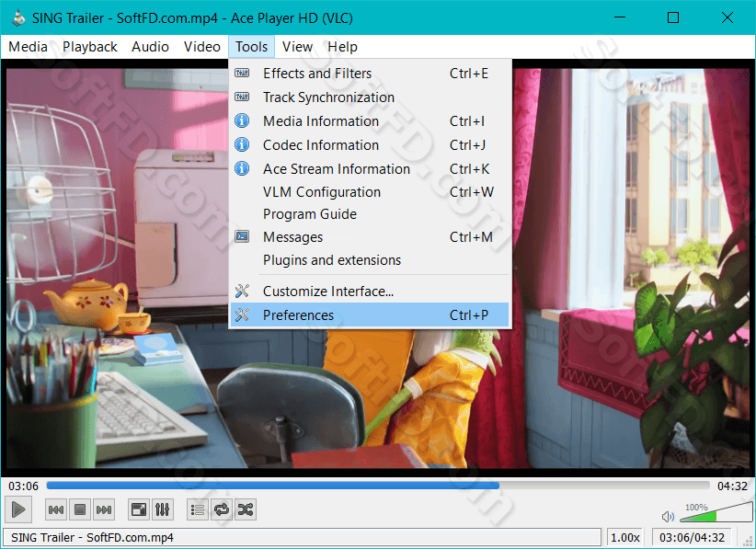The height and width of the screenshot is (549, 756).
Task: Open the Messages window entry
Action: (370, 237)
